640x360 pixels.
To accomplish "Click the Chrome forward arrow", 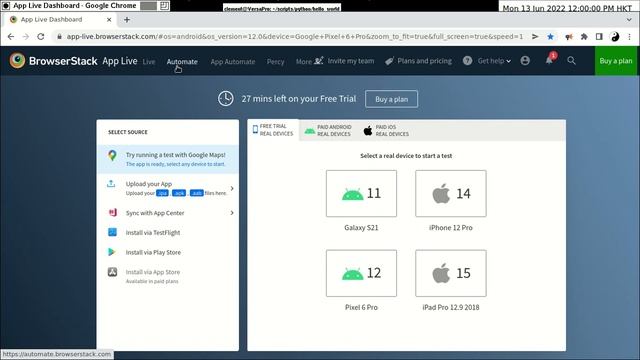I will 26,37.
